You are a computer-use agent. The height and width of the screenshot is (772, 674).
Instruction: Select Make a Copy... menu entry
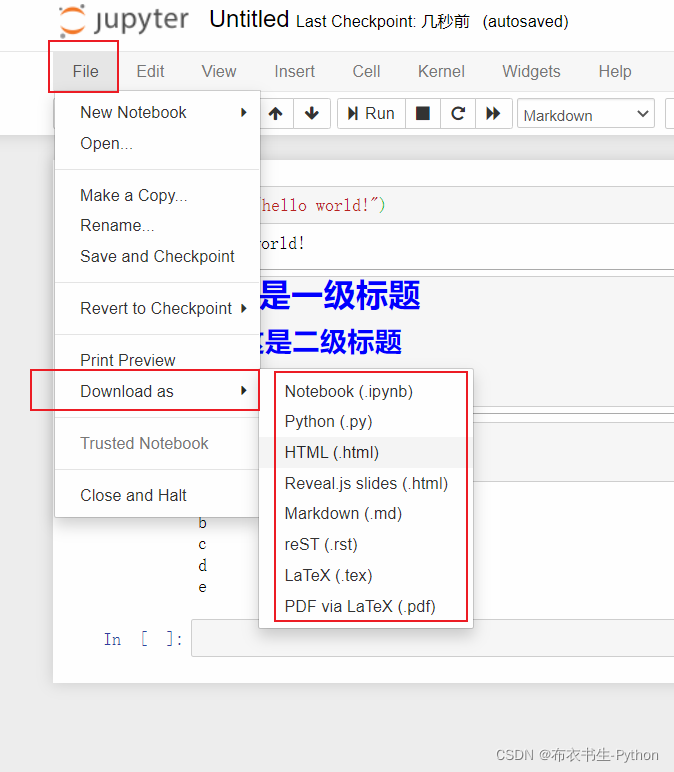158,195
